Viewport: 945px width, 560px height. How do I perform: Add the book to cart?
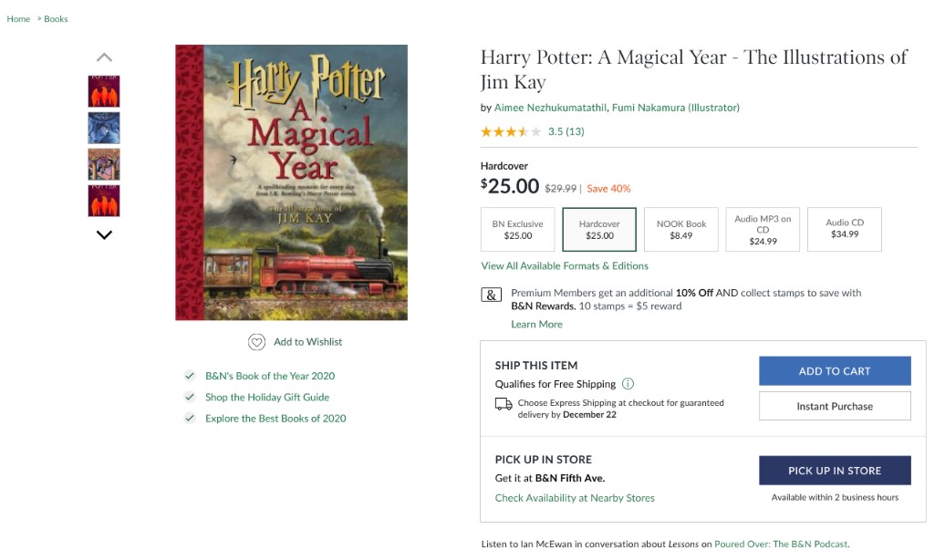click(x=834, y=370)
